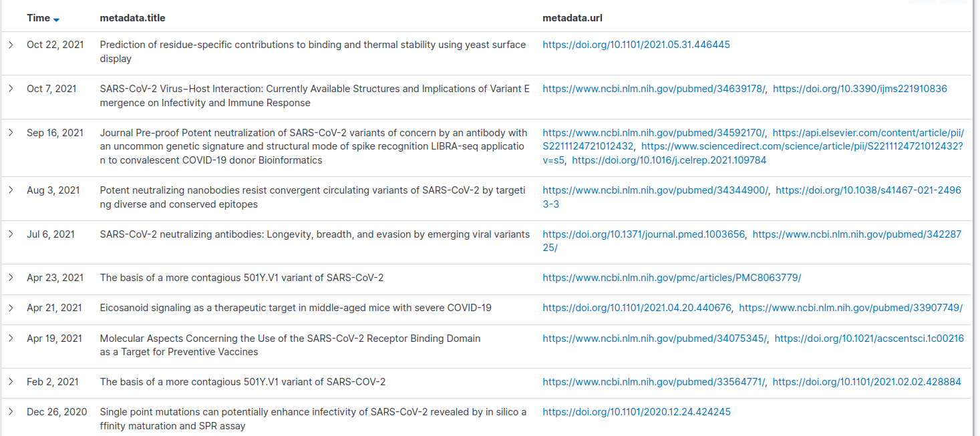The image size is (980, 436).
Task: Expand the Dec 26, 2020 row
Action: click(x=11, y=412)
